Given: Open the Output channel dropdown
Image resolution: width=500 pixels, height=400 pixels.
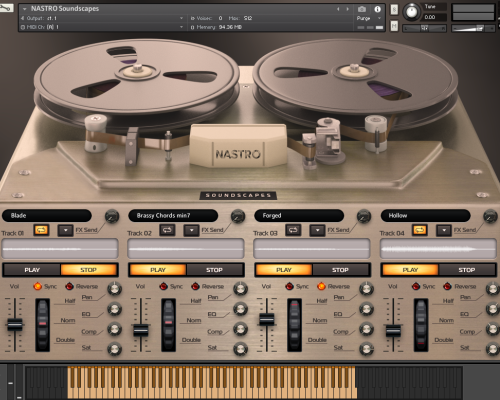Looking at the screenshot, I should [181, 18].
